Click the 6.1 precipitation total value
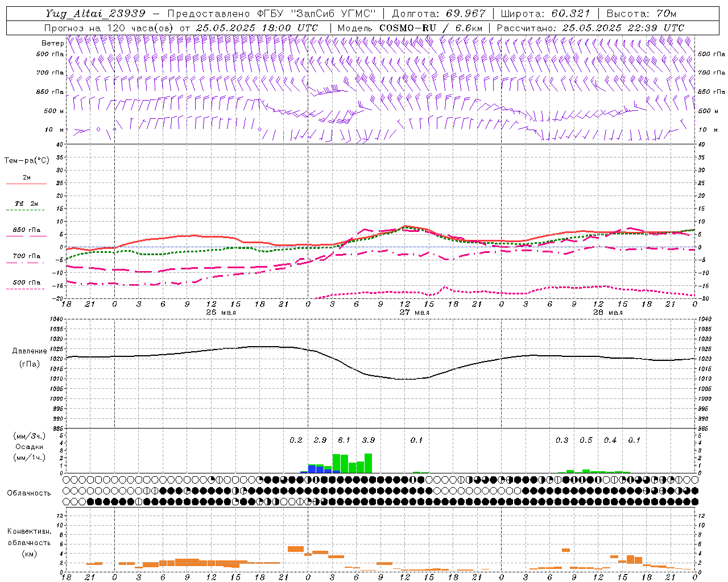The image size is (728, 582). point(344,440)
